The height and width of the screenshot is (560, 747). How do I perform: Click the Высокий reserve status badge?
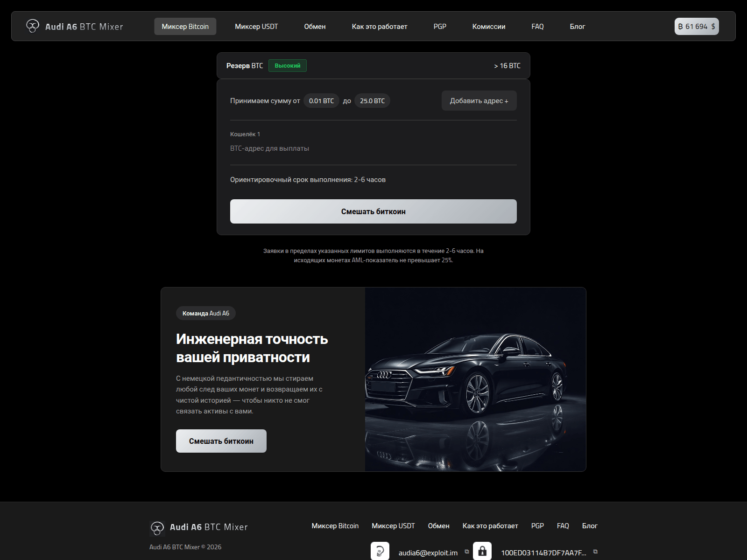288,66
